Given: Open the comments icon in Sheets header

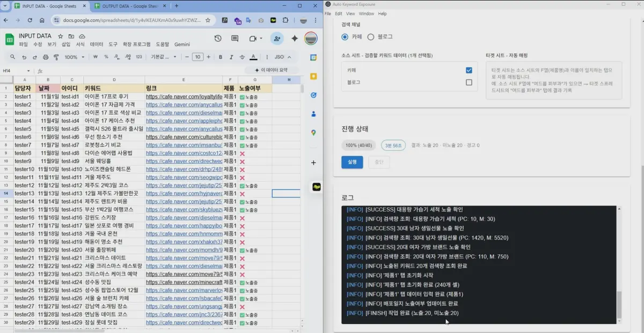Looking at the screenshot, I should (x=235, y=39).
